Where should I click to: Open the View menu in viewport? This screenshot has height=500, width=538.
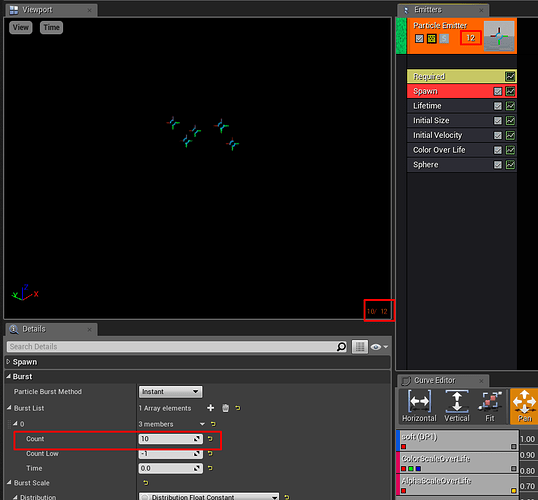pyautogui.click(x=21, y=27)
